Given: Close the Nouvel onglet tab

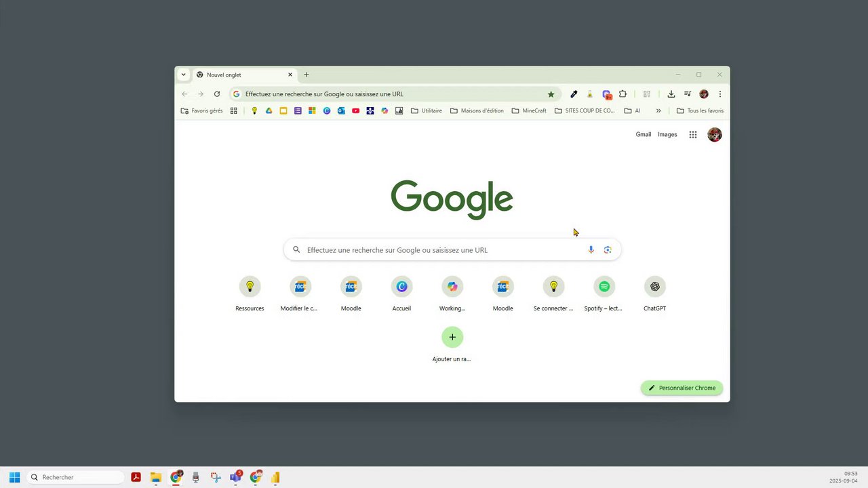Looking at the screenshot, I should pos(290,75).
